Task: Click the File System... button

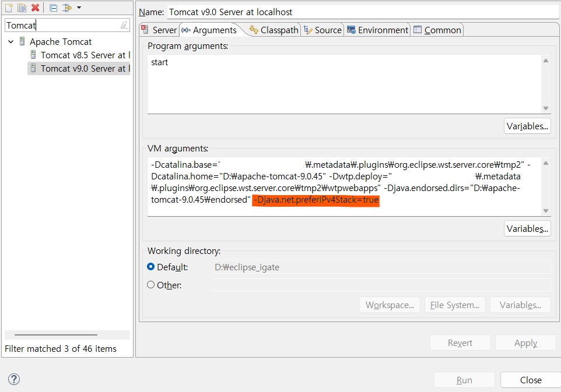Action: pos(455,305)
